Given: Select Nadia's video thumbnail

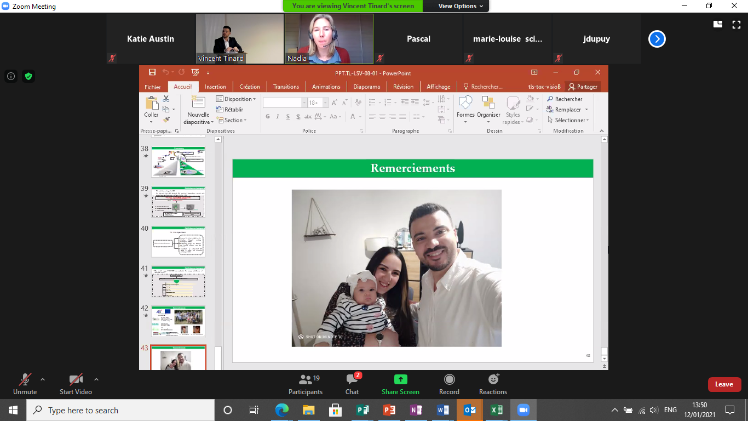Looking at the screenshot, I should (x=322, y=38).
